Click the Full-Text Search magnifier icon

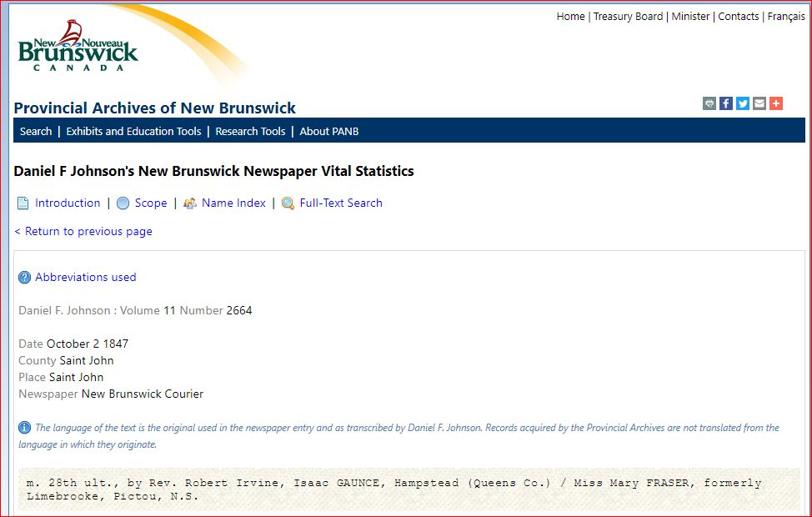point(288,203)
